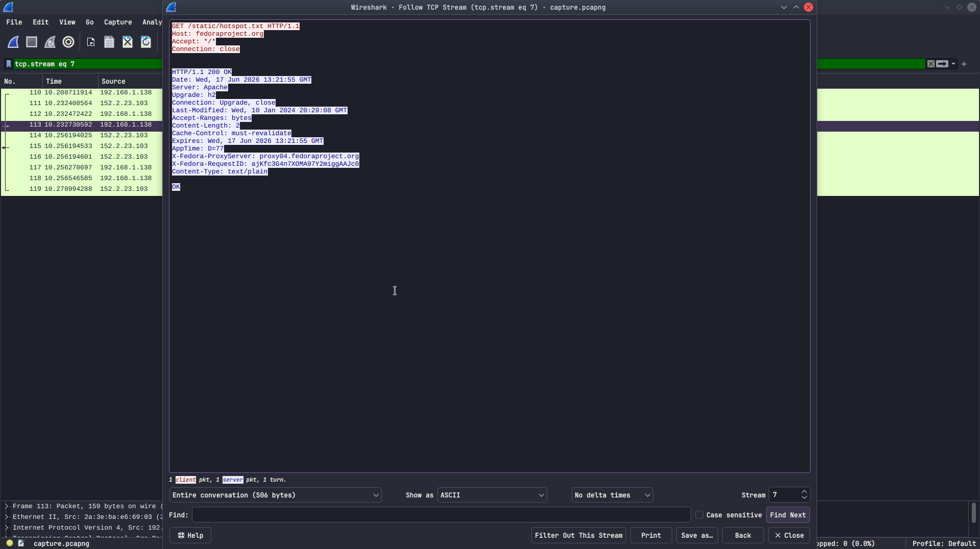Add a filter button with plus icon
This screenshot has width=980, height=549.
[964, 64]
